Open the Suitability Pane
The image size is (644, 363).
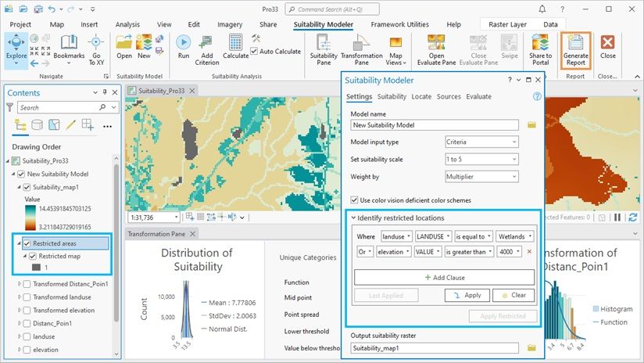pyautogui.click(x=324, y=50)
